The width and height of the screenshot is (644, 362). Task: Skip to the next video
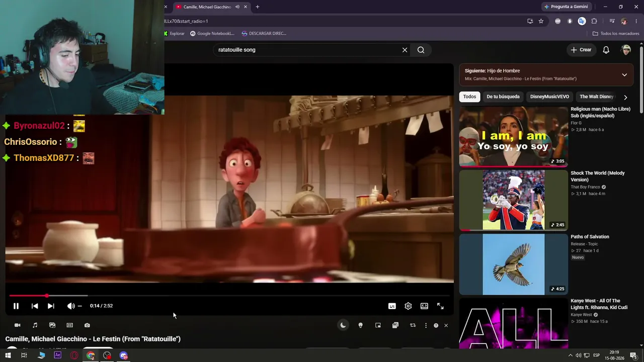(x=51, y=306)
